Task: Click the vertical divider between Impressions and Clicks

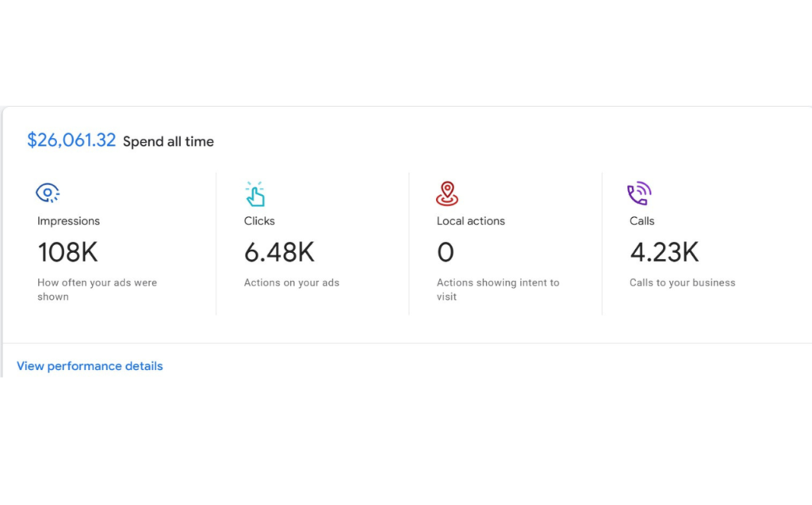Action: pyautogui.click(x=216, y=244)
